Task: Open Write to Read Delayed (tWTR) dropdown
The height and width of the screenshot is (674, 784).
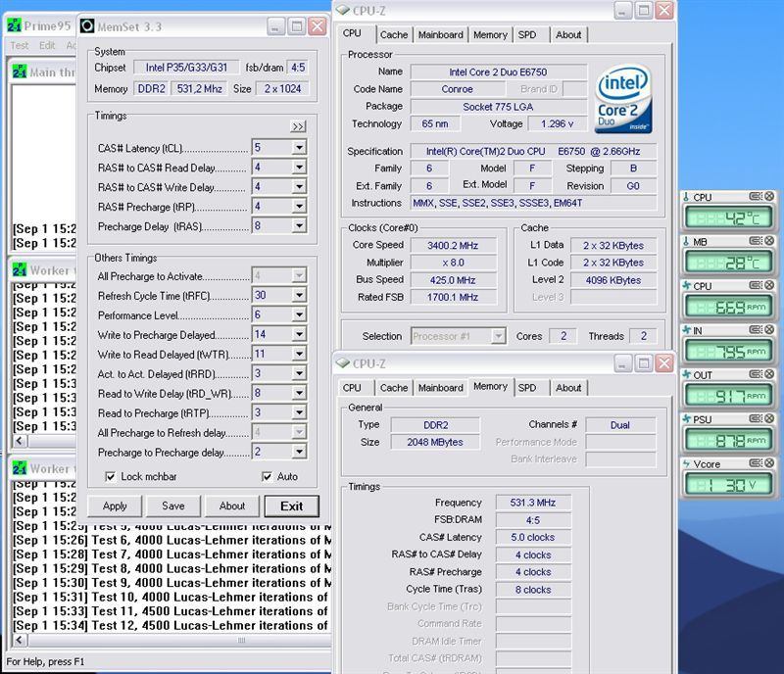Action: [x=299, y=354]
